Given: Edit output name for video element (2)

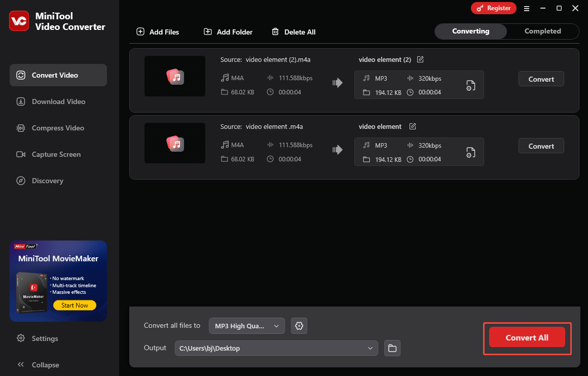Looking at the screenshot, I should [x=420, y=59].
